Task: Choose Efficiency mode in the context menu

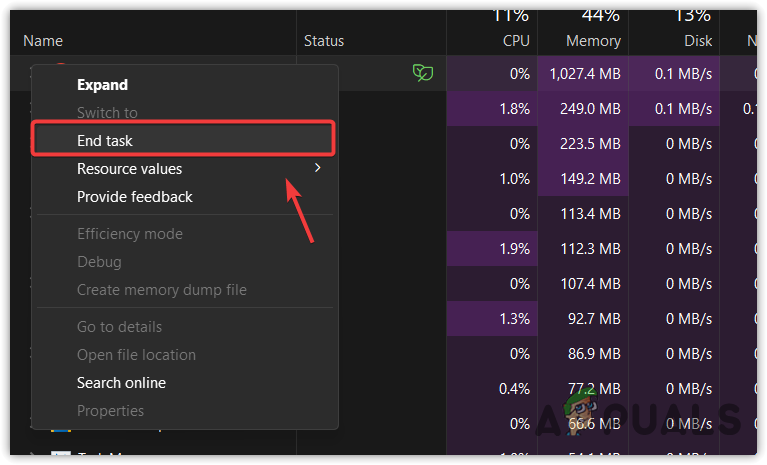Action: tap(129, 234)
